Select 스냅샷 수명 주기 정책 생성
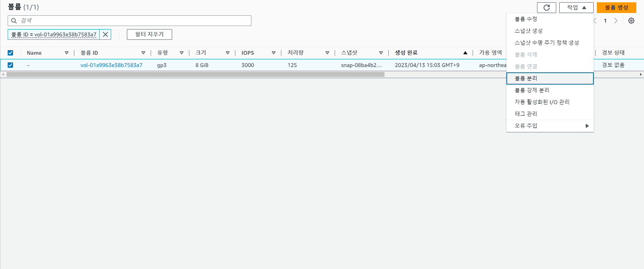Viewport: 644px width, 269px height. 550,43
